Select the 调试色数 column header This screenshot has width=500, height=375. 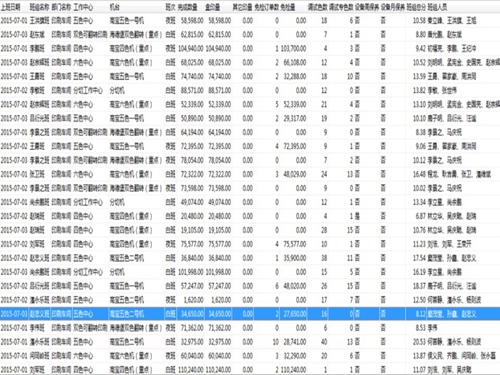point(318,7)
